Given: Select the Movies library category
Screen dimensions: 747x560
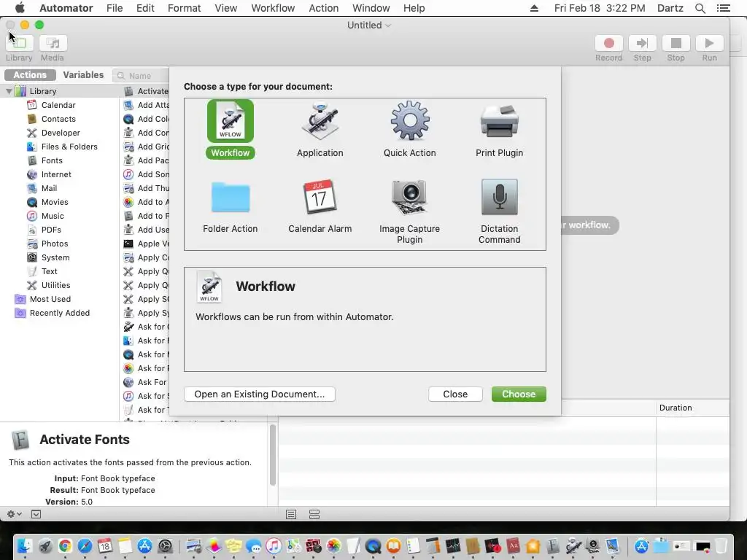Looking at the screenshot, I should pyautogui.click(x=54, y=201).
